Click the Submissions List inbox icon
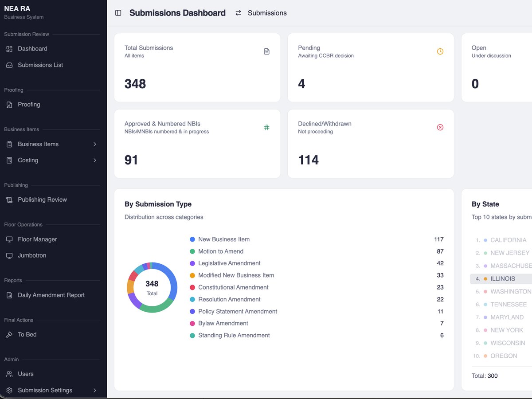Screen dimensions: 532x399 [x=9, y=65]
